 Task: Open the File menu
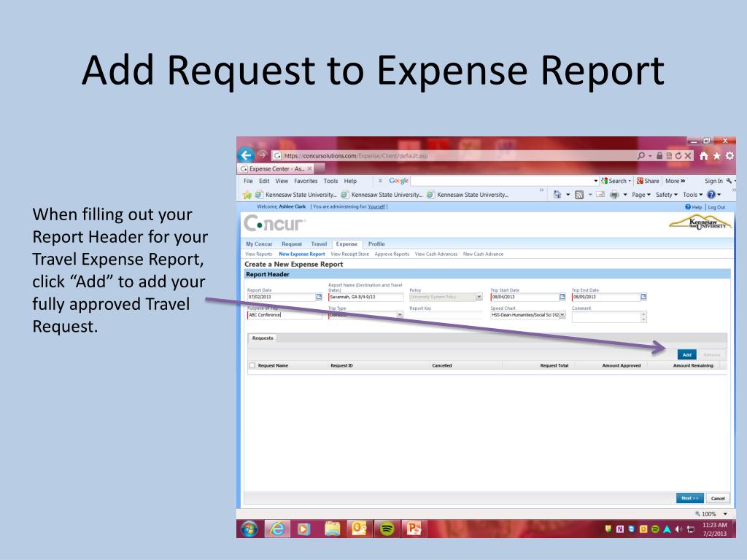click(x=248, y=181)
